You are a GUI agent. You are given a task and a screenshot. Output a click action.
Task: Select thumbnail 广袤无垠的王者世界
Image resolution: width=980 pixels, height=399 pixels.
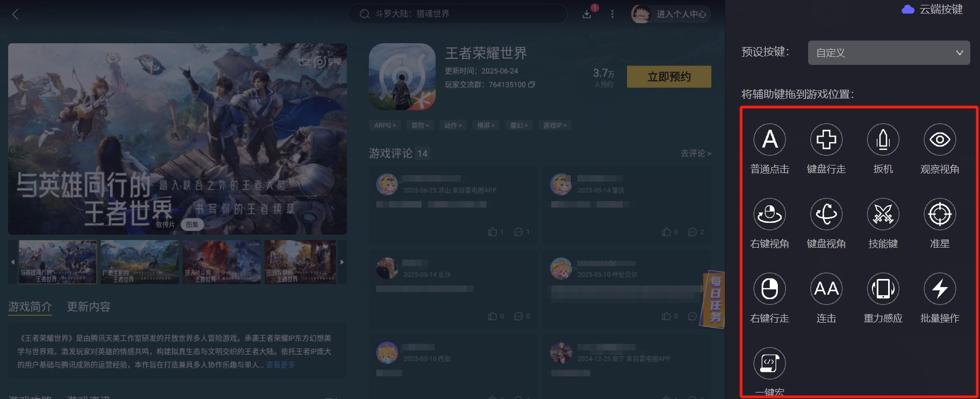pyautogui.click(x=139, y=262)
